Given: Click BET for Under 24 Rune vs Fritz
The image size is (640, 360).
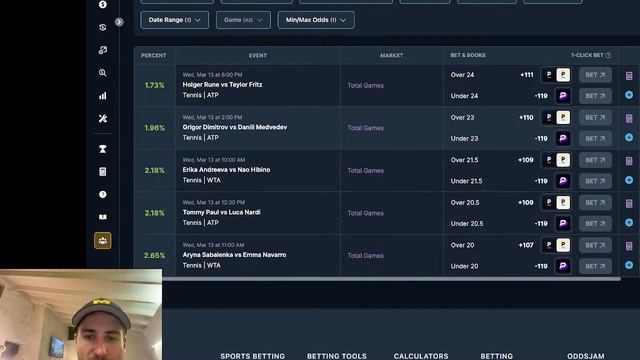Looking at the screenshot, I should [x=595, y=96].
